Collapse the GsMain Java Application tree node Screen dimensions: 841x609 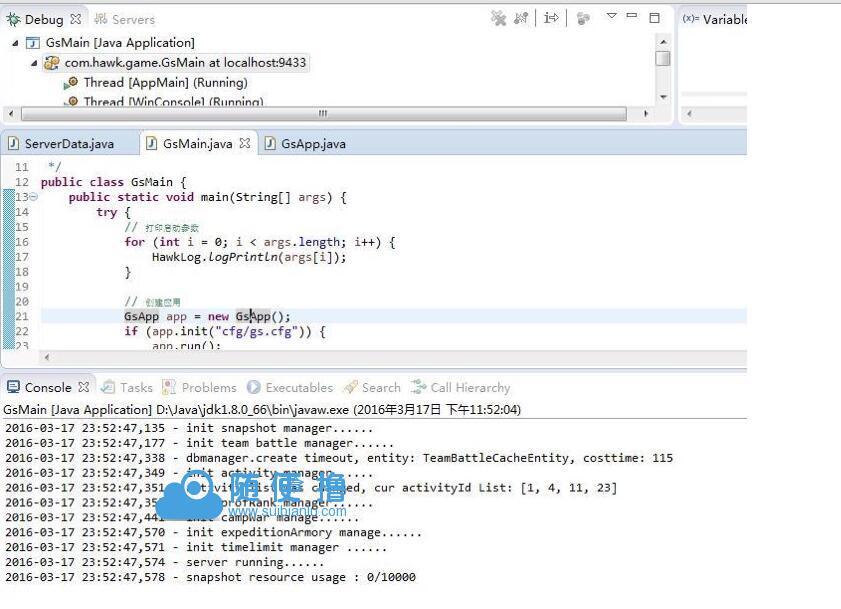pos(15,43)
